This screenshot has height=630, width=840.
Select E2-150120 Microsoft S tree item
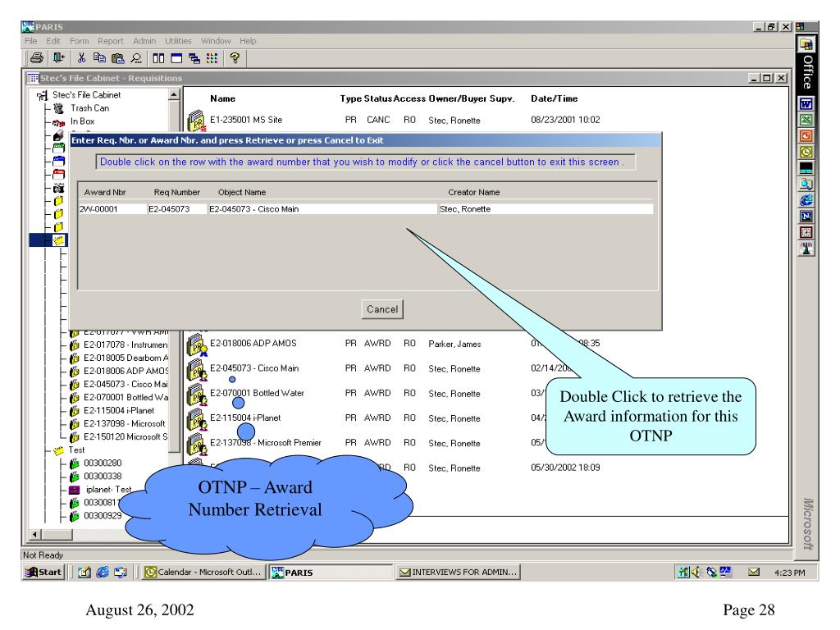126,437
